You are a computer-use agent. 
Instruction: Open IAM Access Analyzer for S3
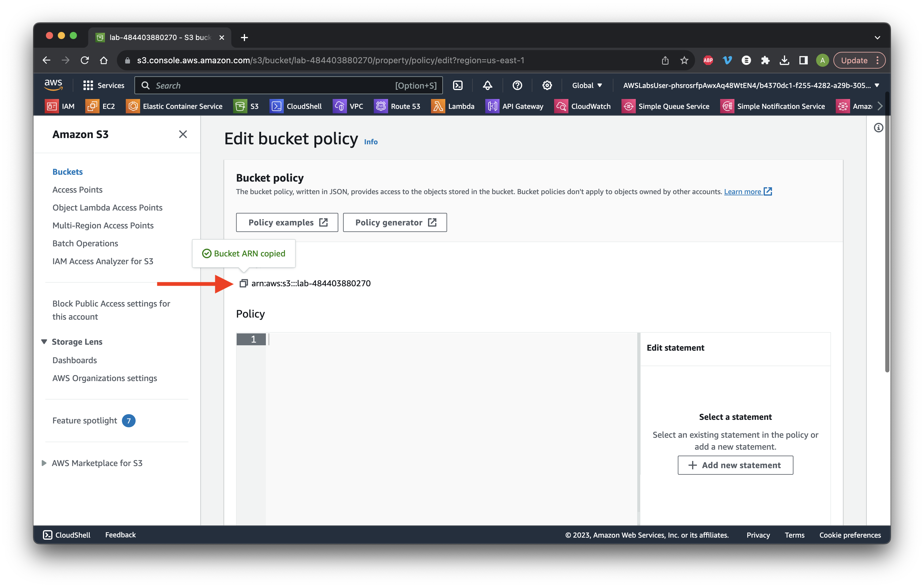[103, 261]
